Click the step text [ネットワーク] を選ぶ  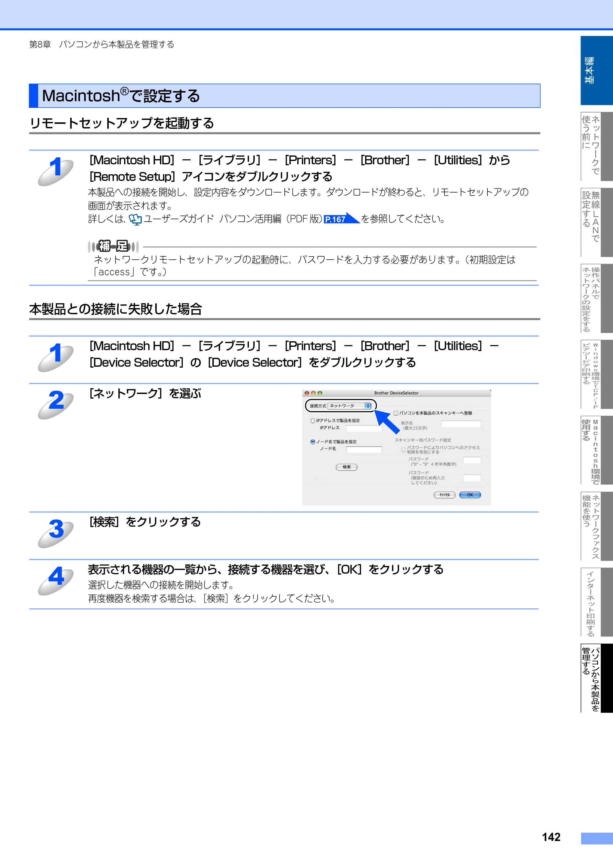point(145,394)
